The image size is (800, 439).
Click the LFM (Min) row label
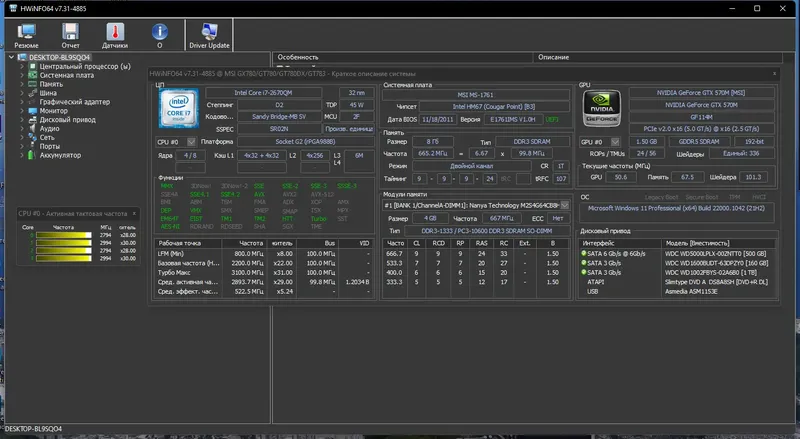point(171,253)
